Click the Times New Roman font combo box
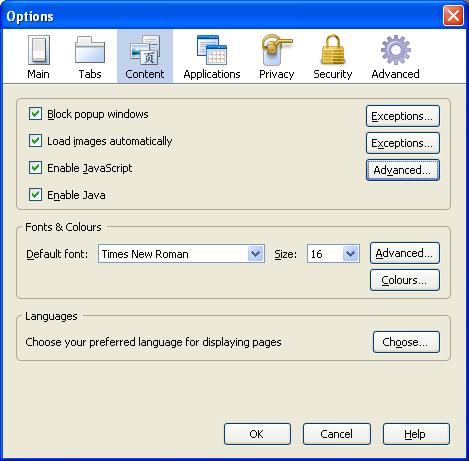 [181, 254]
